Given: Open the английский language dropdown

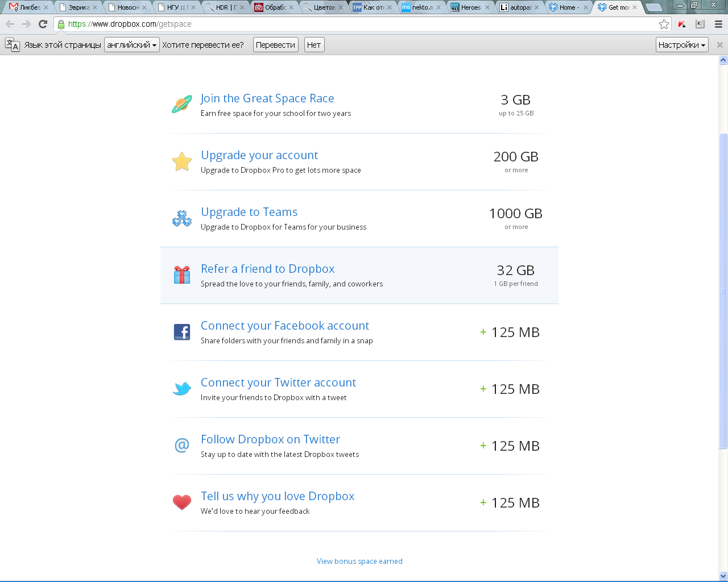Looking at the screenshot, I should 131,45.
